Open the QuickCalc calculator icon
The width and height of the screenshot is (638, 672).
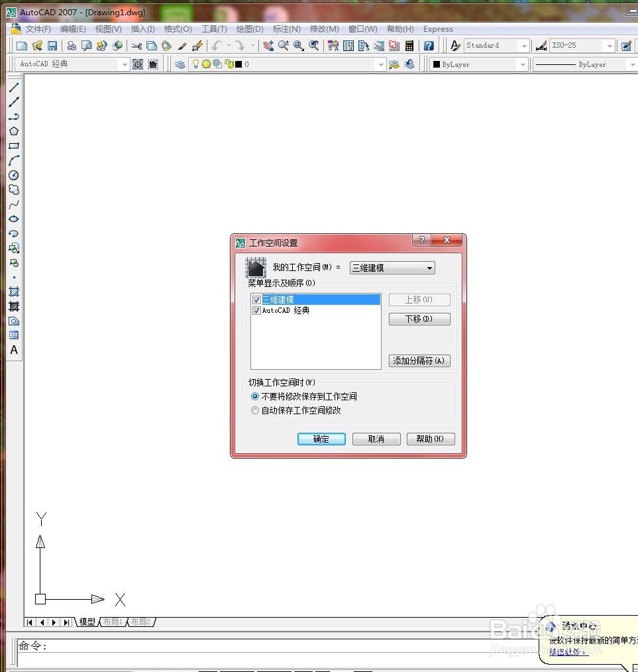(x=409, y=46)
